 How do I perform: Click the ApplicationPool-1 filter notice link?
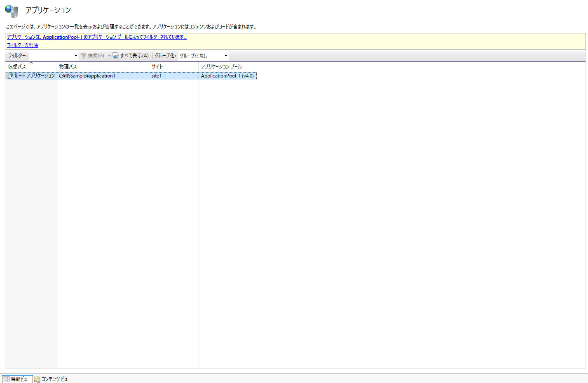97,37
